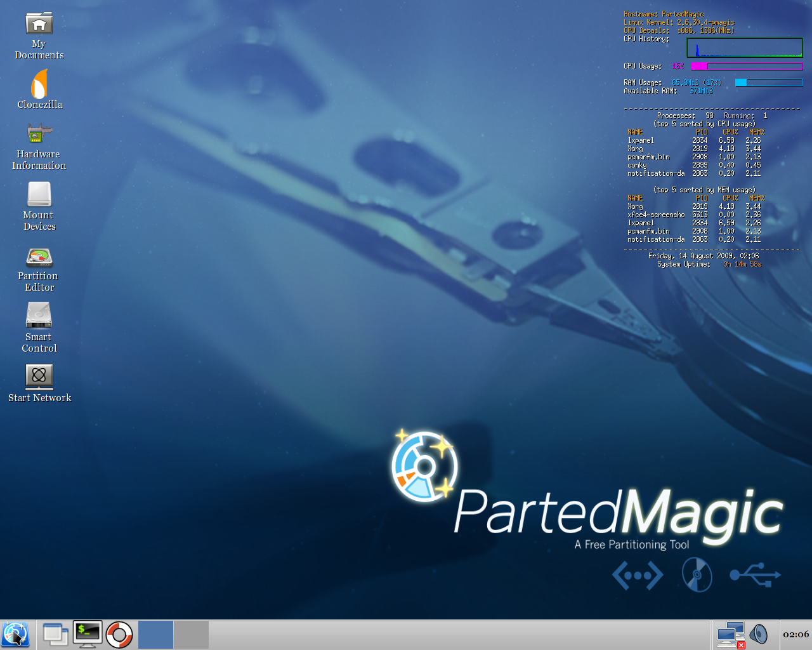This screenshot has width=812, height=650.
Task: Click the 'Friday, 14 August 2009' date line
Action: point(704,256)
